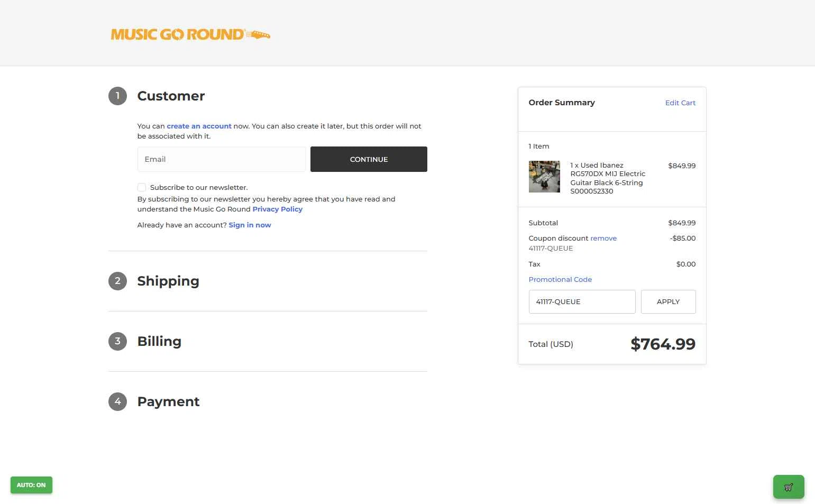Click the Order Summary title

(x=562, y=103)
